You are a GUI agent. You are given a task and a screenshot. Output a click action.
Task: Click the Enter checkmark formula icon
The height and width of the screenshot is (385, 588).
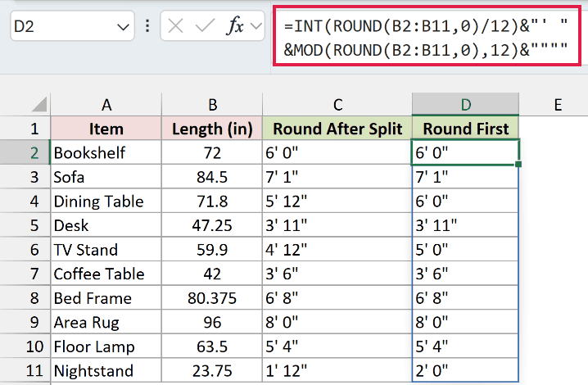coord(205,26)
